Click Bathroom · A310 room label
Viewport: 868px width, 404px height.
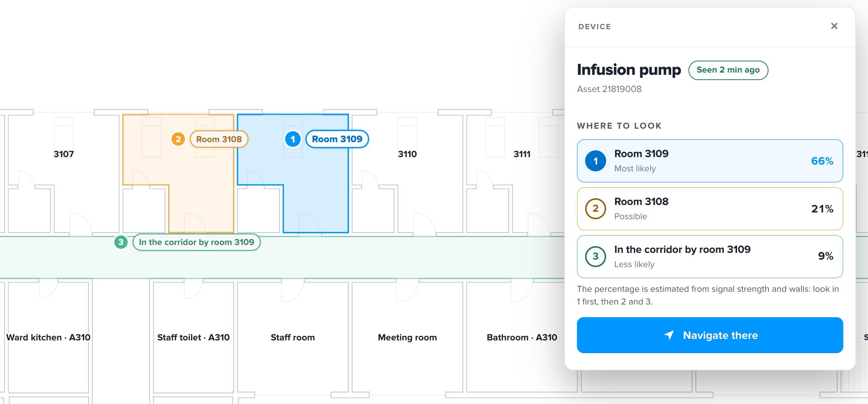coord(522,337)
